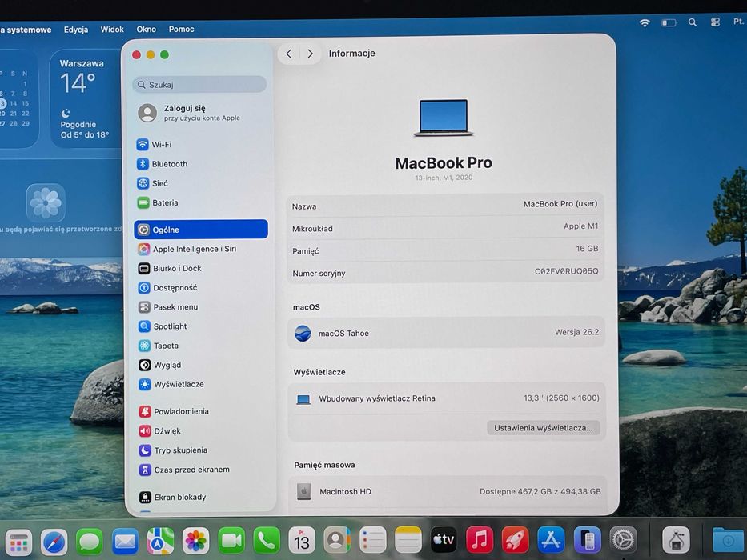Click the Nazwa MacBook Pro (user) row

point(445,206)
